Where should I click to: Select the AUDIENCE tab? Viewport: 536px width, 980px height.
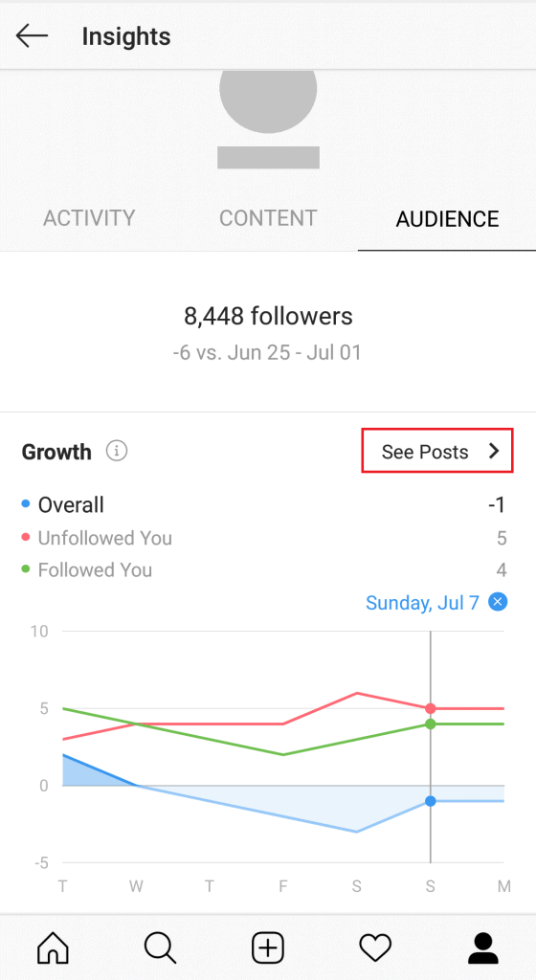447,219
